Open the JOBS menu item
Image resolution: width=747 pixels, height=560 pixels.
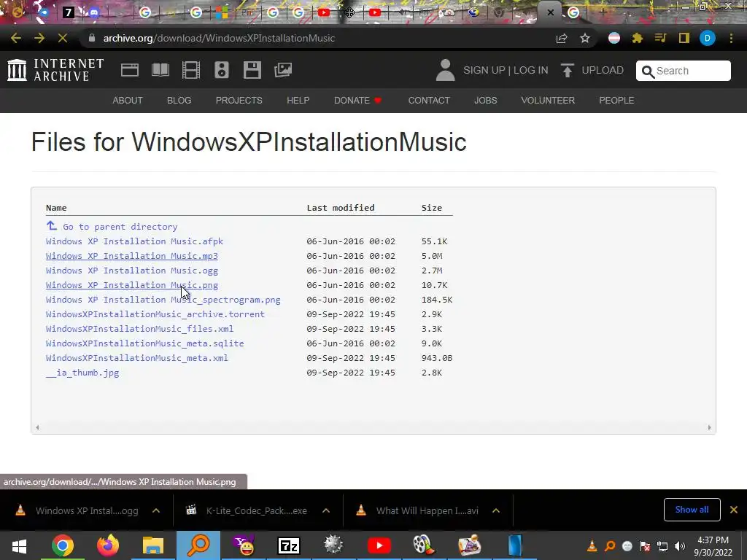485,101
